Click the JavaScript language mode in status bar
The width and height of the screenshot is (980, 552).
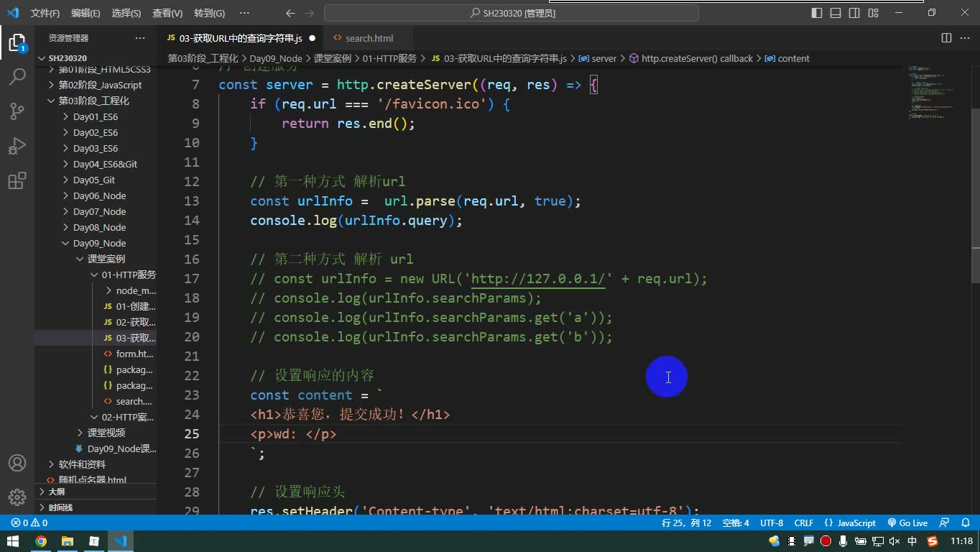coord(851,523)
